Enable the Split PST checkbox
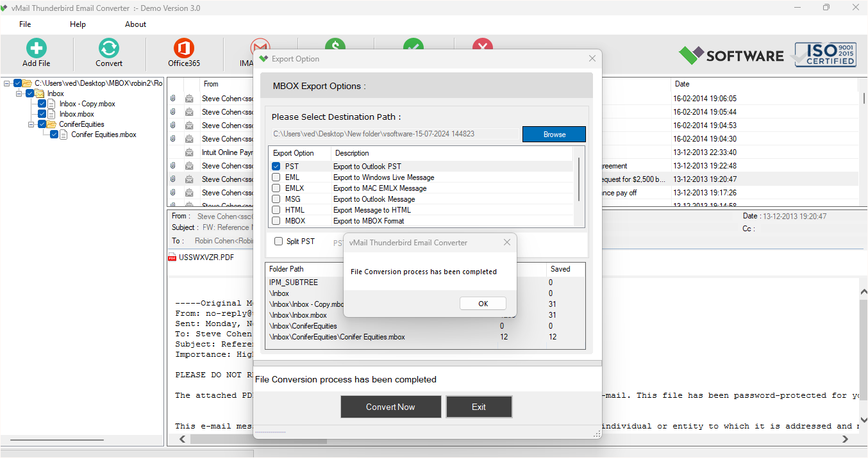Viewport: 868px width, 458px height. tap(278, 241)
